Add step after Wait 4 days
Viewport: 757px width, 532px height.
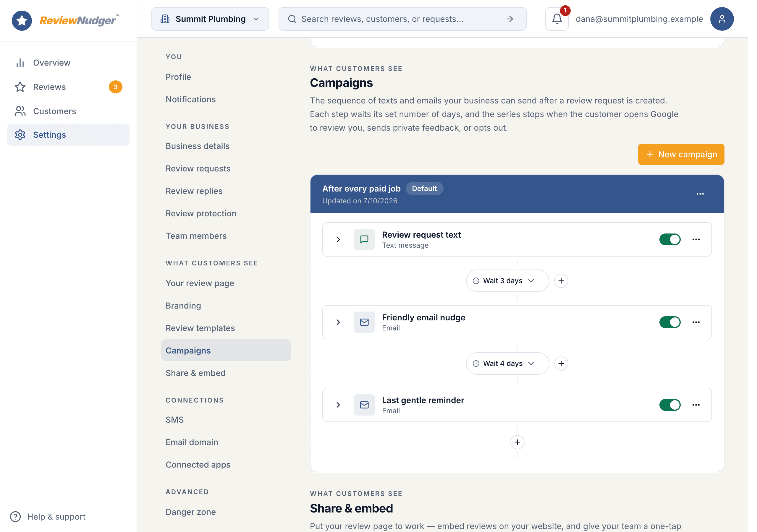(568, 368)
